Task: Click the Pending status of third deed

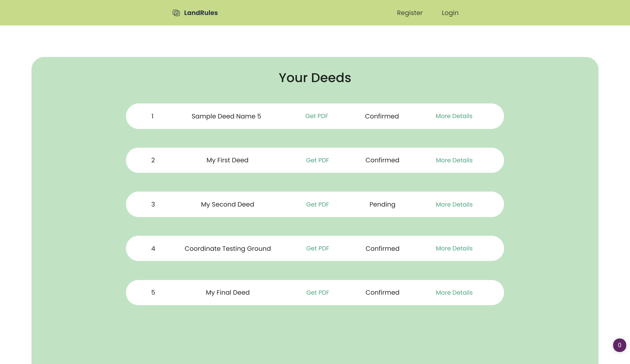Action: [x=382, y=204]
